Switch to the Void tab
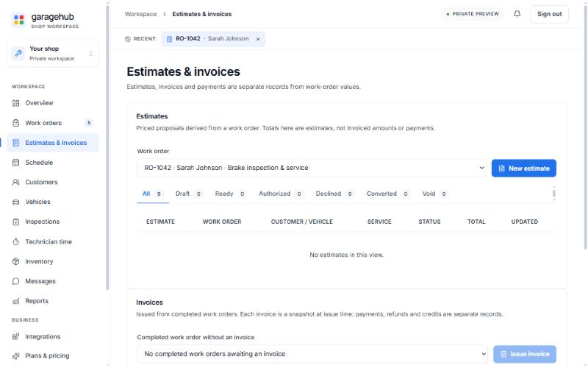The height and width of the screenshot is (368, 588). click(x=434, y=194)
